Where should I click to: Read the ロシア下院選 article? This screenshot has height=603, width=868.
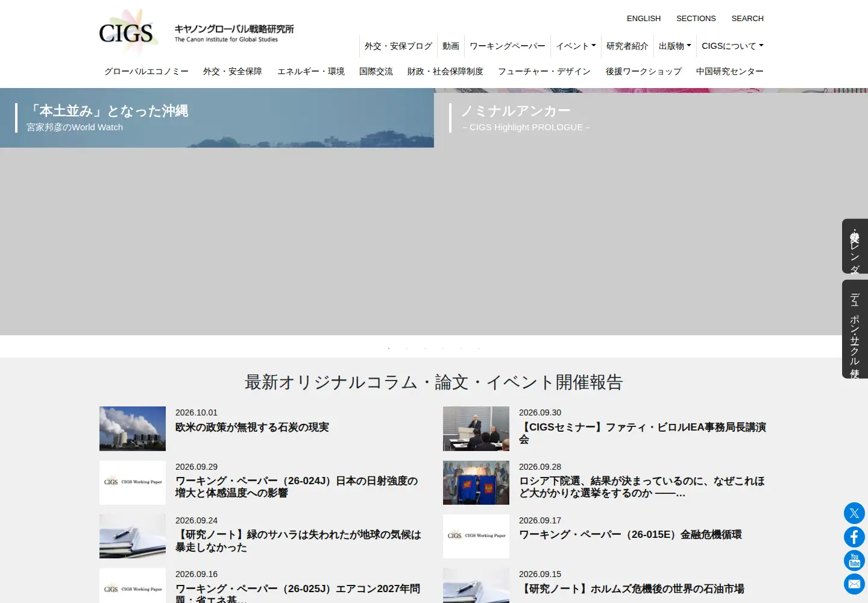[642, 487]
